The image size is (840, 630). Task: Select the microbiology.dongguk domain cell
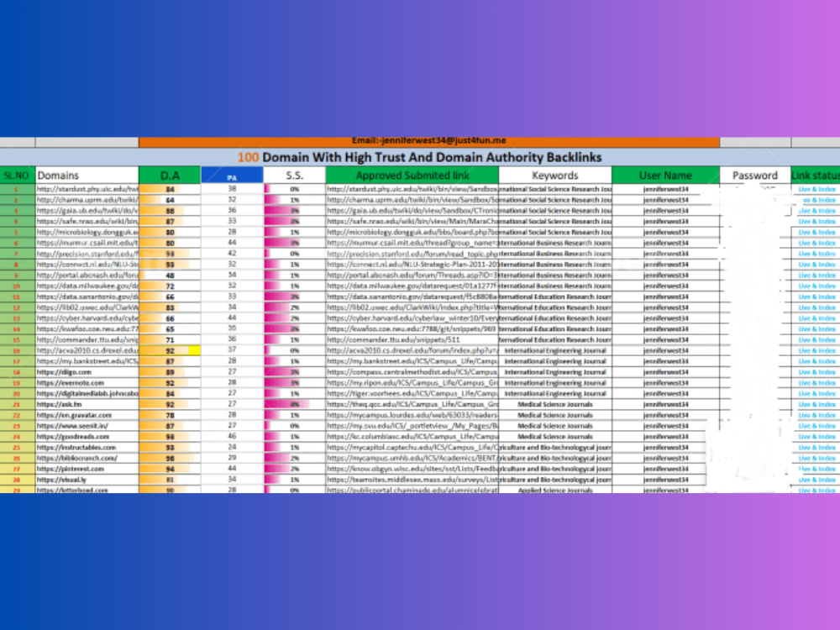click(x=87, y=232)
